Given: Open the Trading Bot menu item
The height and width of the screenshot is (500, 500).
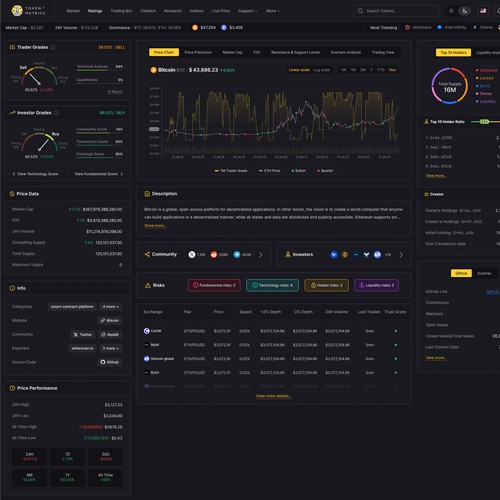Looking at the screenshot, I should click(x=121, y=11).
